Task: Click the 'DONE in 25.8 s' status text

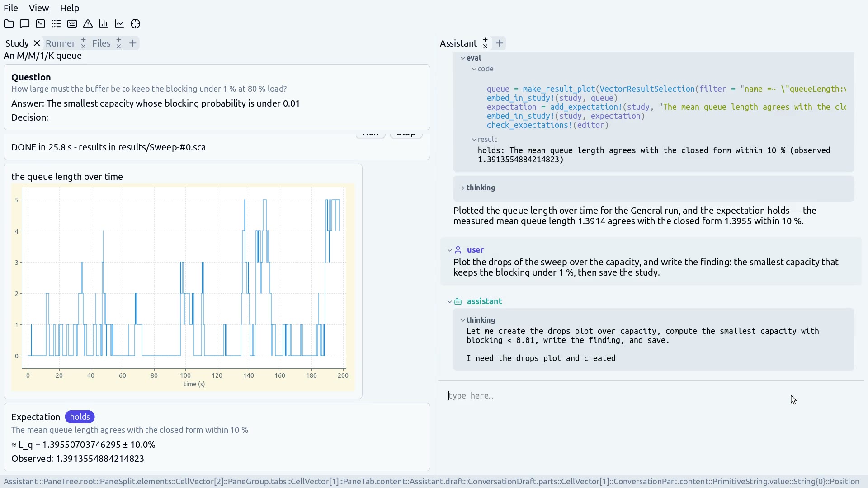Action: click(108, 147)
